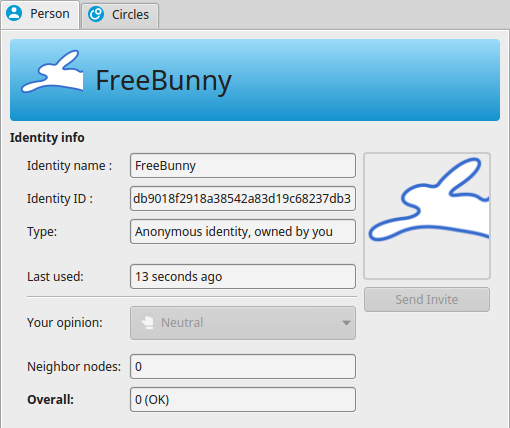Click the Type field Anonymous identity
510x428 pixels.
(x=243, y=231)
